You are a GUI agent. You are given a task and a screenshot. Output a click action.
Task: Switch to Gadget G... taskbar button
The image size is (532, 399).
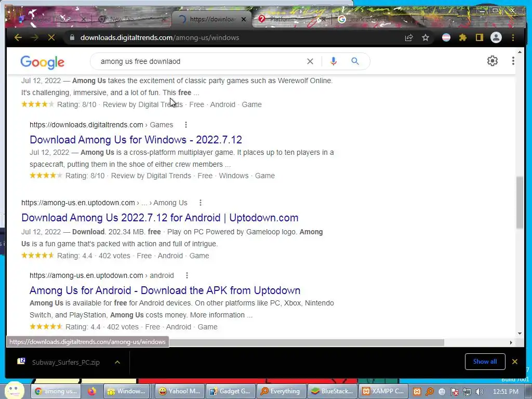pyautogui.click(x=231, y=391)
